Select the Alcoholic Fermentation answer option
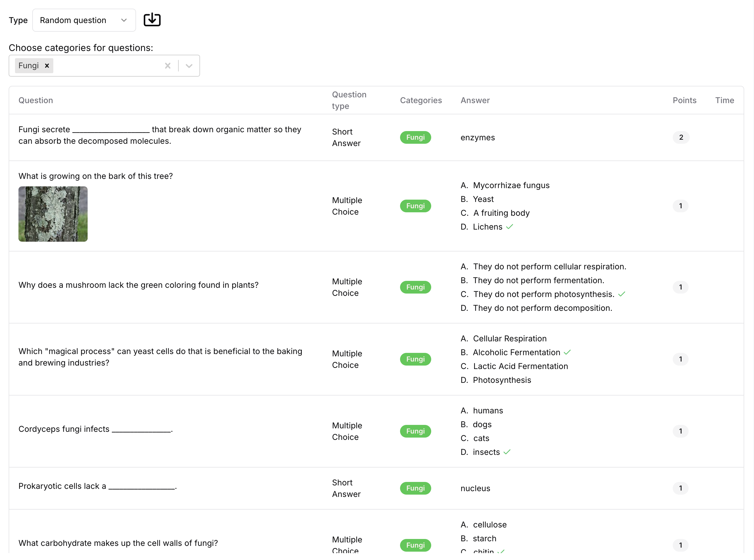The image size is (754, 560). click(516, 353)
